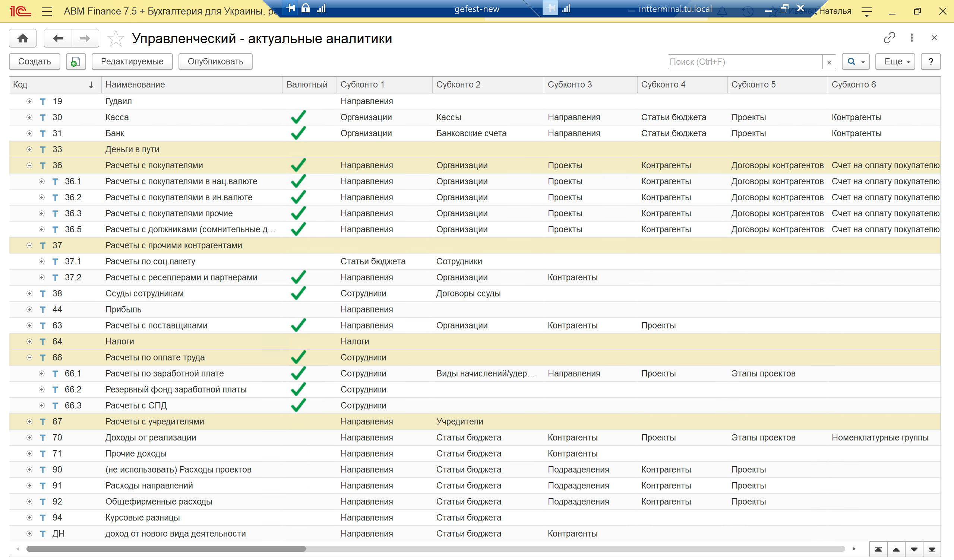Select row доход от нового вида деятельности

(475, 534)
